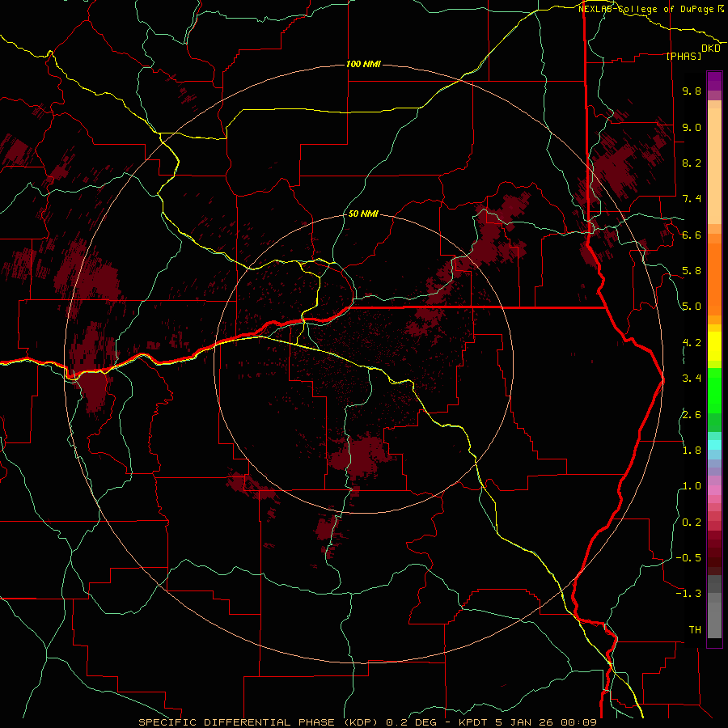Click the "TH" threshold label

(695, 630)
